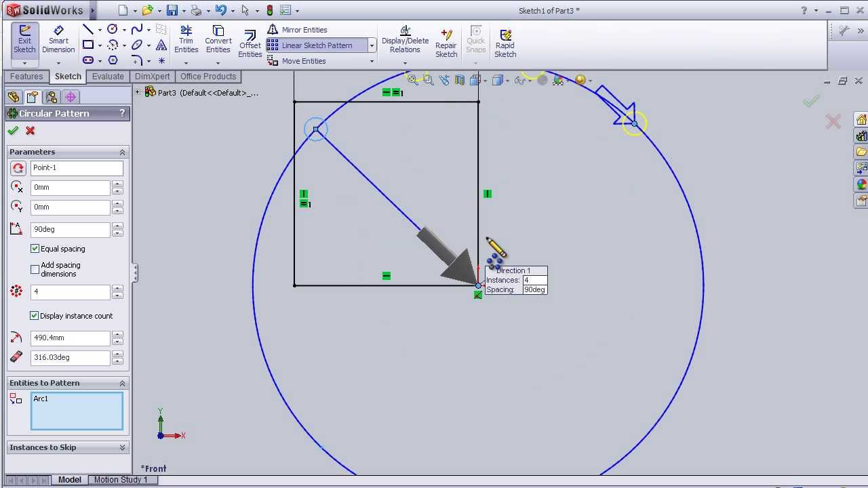Select the Offset Entities tool

pyautogui.click(x=250, y=45)
